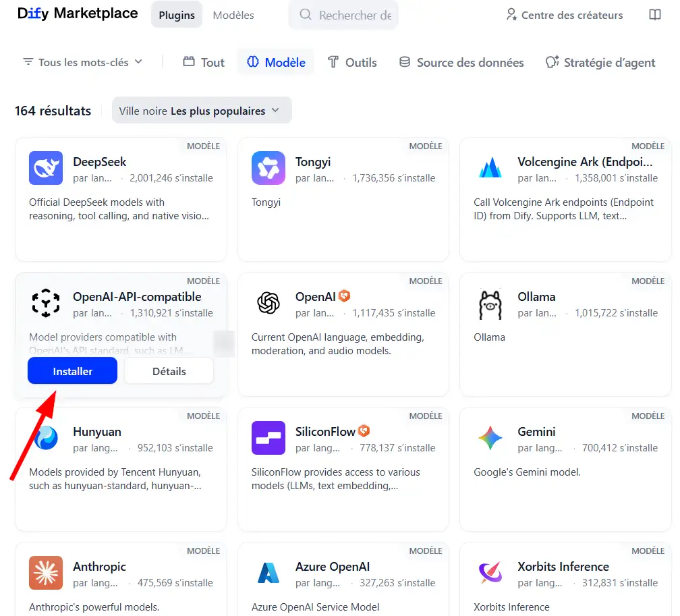This screenshot has width=680, height=616.
Task: Click the SiliconFlow provides access description
Action: (x=336, y=479)
